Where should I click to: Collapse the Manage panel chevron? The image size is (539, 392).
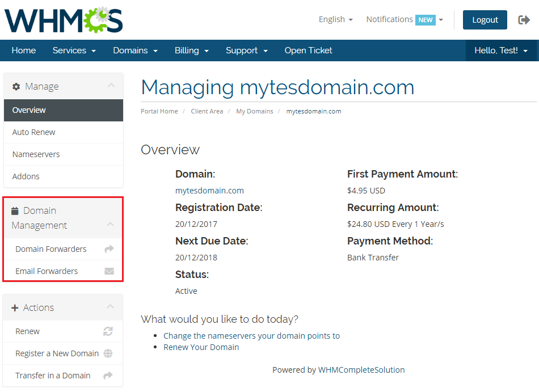point(111,85)
